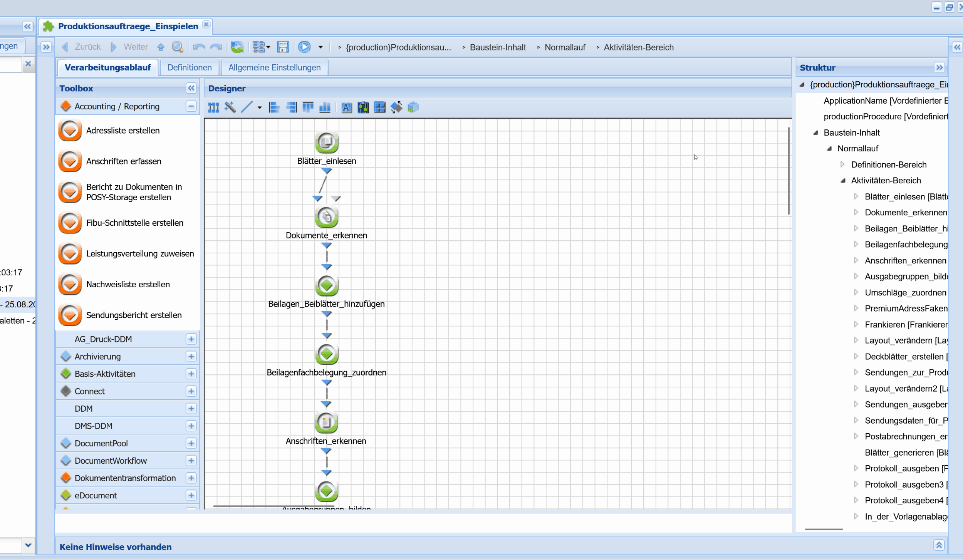The width and height of the screenshot is (963, 560).
Task: Expand Definitionen-Bereich in the Struktur tree
Action: [x=842, y=164]
